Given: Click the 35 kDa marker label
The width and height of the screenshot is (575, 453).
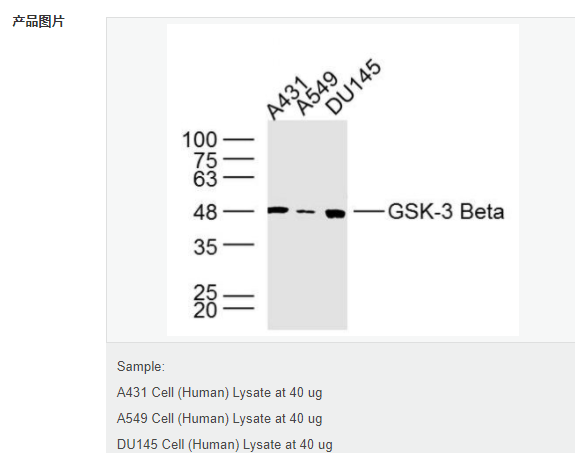Looking at the screenshot, I should (x=205, y=247).
